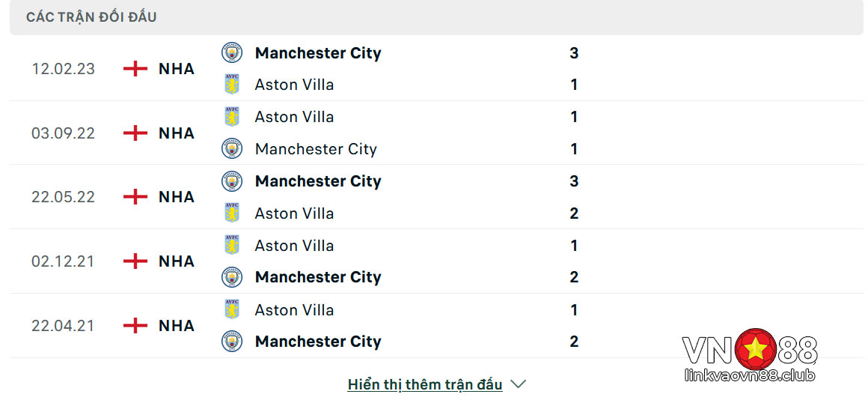Screen dimensions: 868x403
Task: Open Aston Villa team name in 22.04.21 row
Action: pyautogui.click(x=295, y=310)
